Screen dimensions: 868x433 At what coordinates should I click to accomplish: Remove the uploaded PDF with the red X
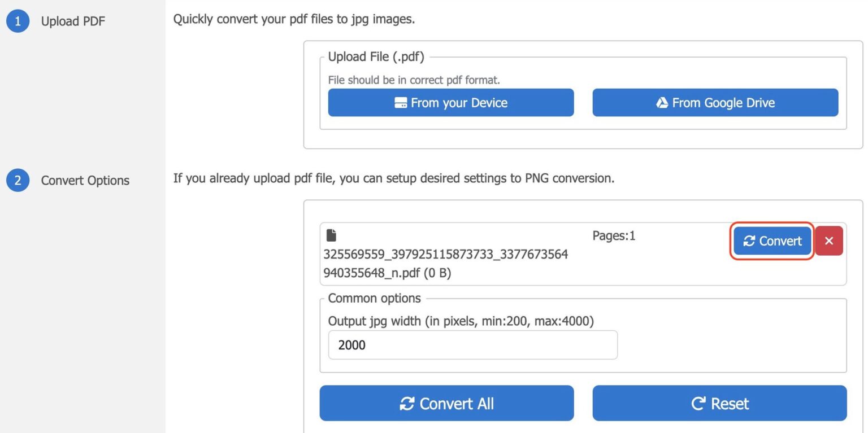pyautogui.click(x=829, y=241)
